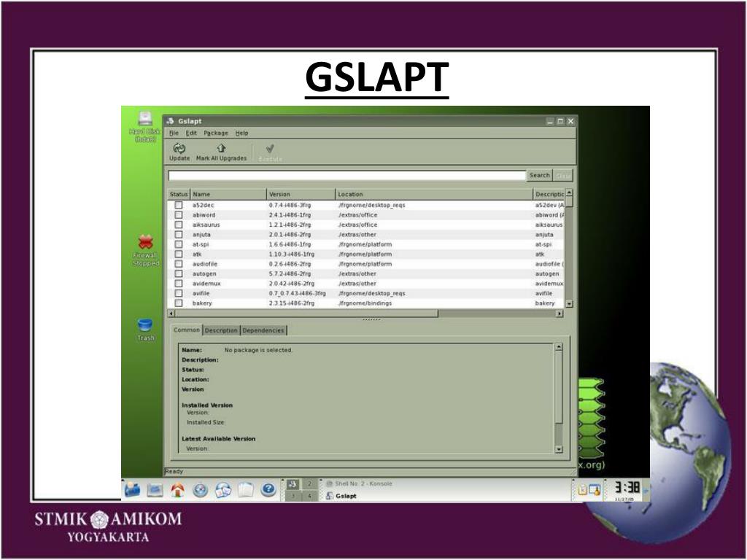The image size is (747, 560).
Task: Click package list scrollbar up arrow
Action: [569, 192]
